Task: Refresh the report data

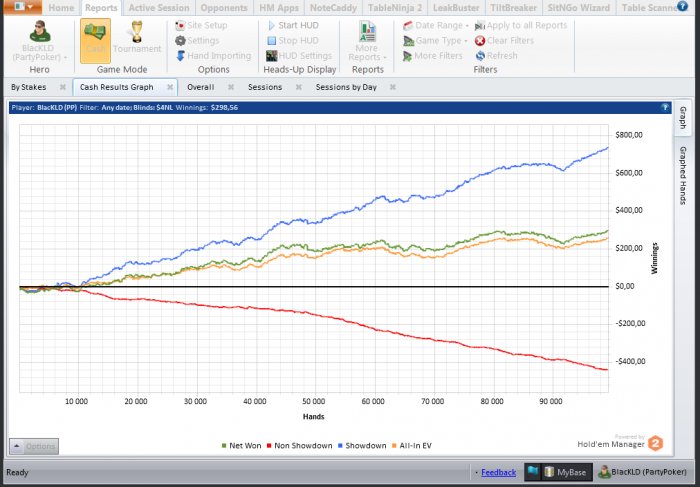Action: click(x=496, y=56)
